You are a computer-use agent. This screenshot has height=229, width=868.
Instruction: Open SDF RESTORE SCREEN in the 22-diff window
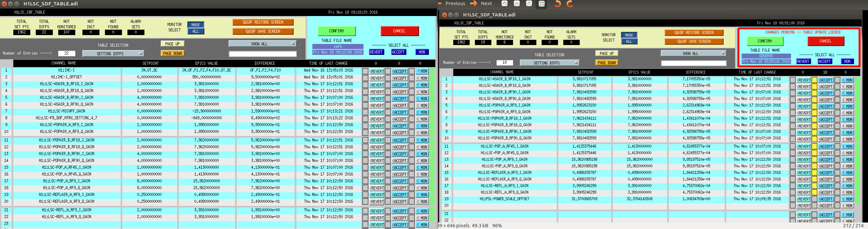(263, 22)
